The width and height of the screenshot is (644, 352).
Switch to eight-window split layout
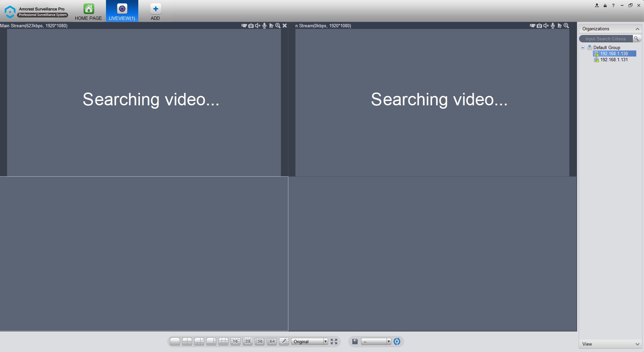[x=211, y=342]
